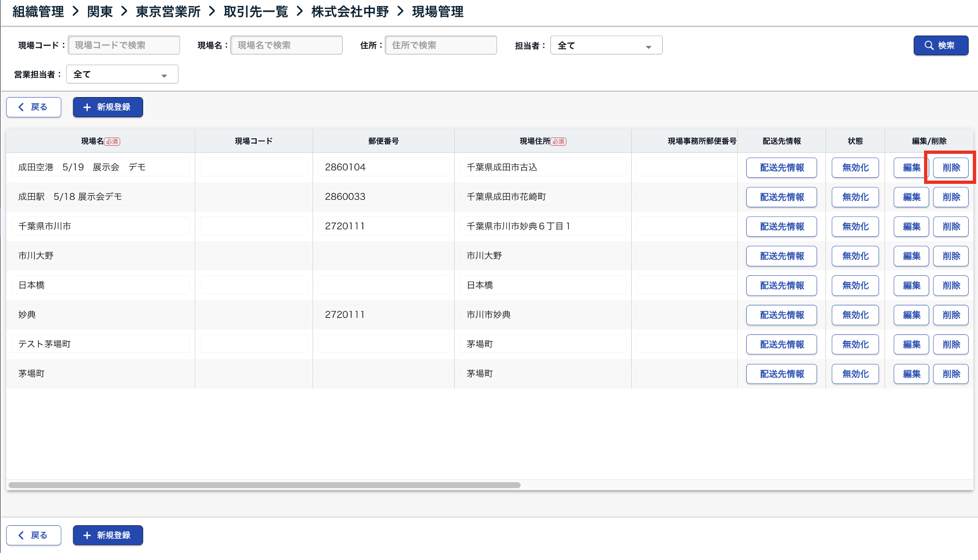Toggle 無効化 for 茅場町 last row

tap(855, 374)
